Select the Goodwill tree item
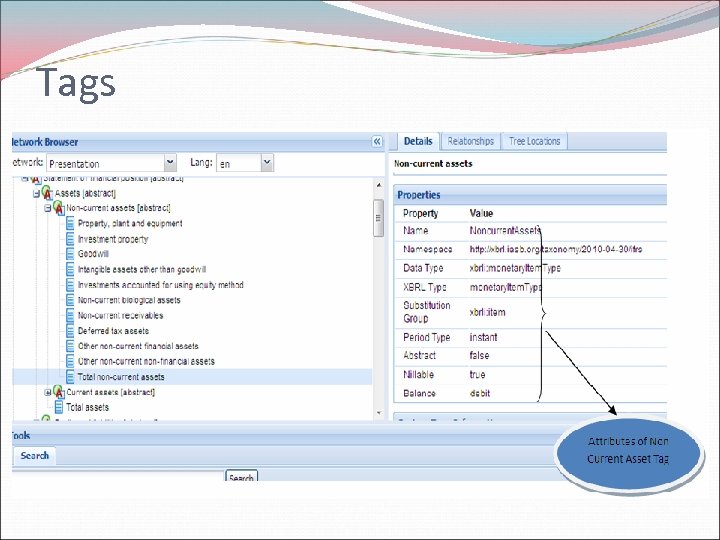 tap(93, 254)
